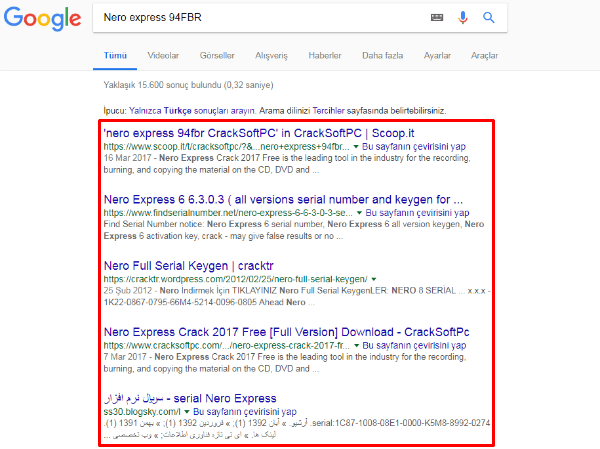Click the Find Serial Number notice snippet

294,230
